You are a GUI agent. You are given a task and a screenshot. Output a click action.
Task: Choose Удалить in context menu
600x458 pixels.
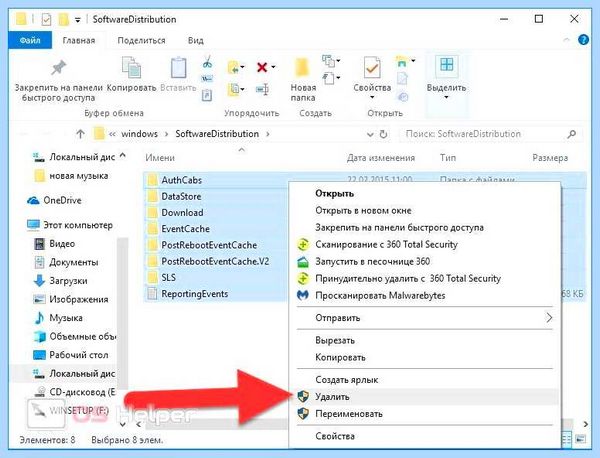[425, 397]
